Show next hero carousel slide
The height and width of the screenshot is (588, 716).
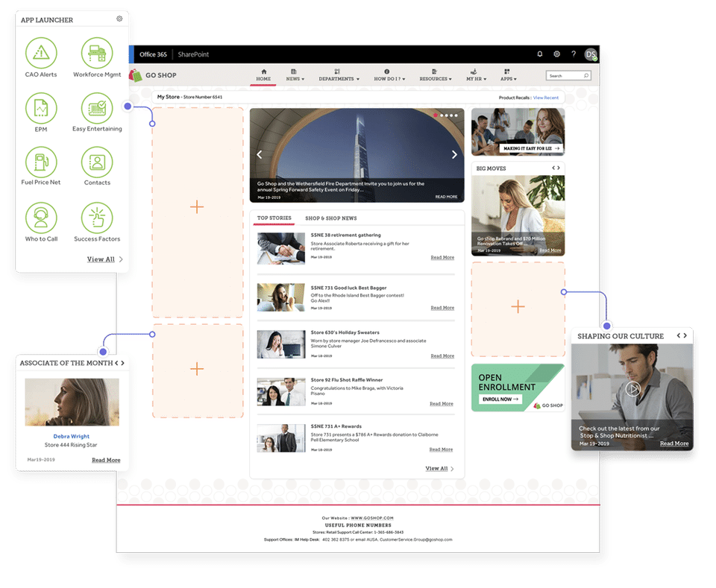[x=454, y=155]
